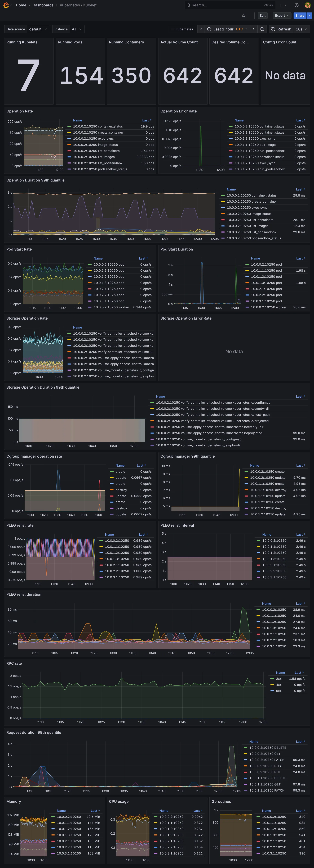Click the Grafana logo icon

pos(6,5)
